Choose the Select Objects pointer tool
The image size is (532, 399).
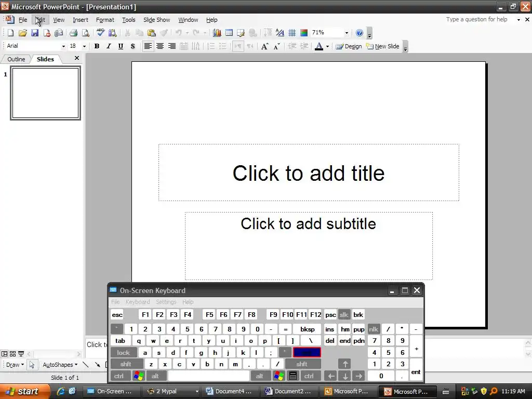(x=32, y=365)
